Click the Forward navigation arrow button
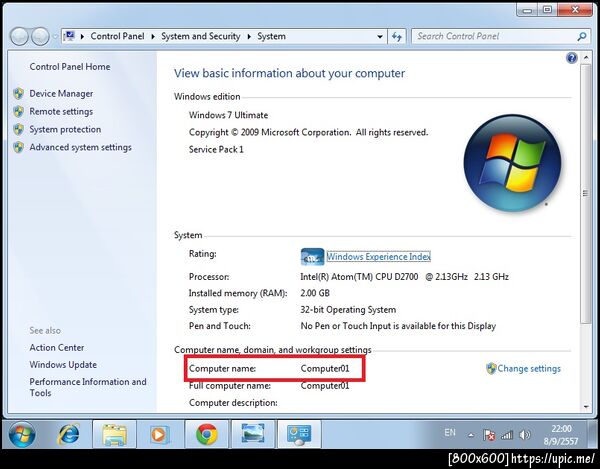Screen dimensions: 600x469 coord(40,37)
